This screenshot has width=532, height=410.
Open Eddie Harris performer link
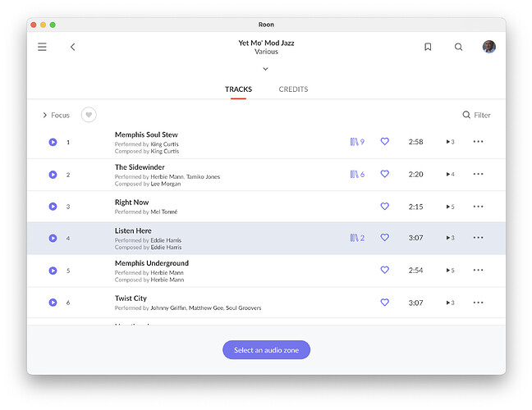point(166,240)
